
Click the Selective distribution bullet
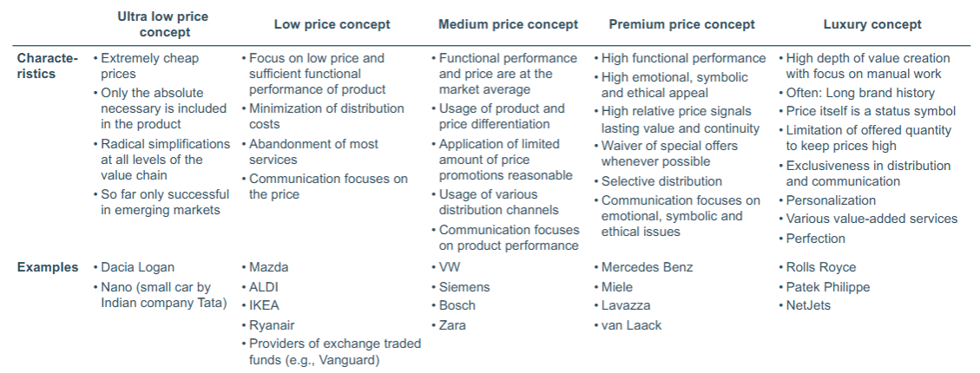pyautogui.click(x=661, y=182)
